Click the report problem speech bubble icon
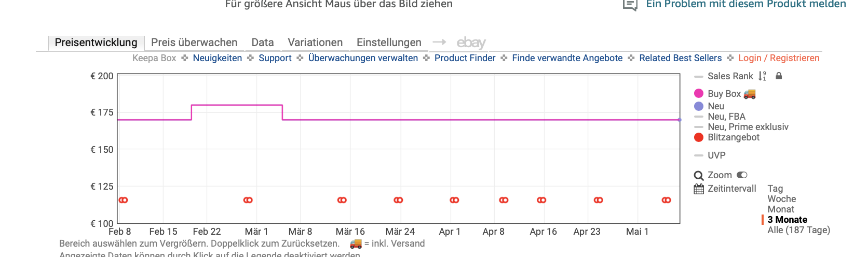The height and width of the screenshot is (257, 868). pos(630,5)
